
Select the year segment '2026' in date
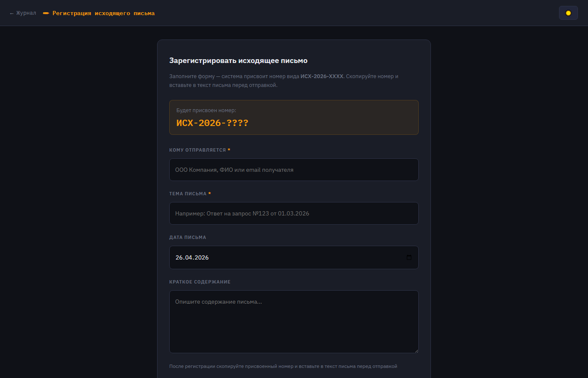tap(201, 257)
